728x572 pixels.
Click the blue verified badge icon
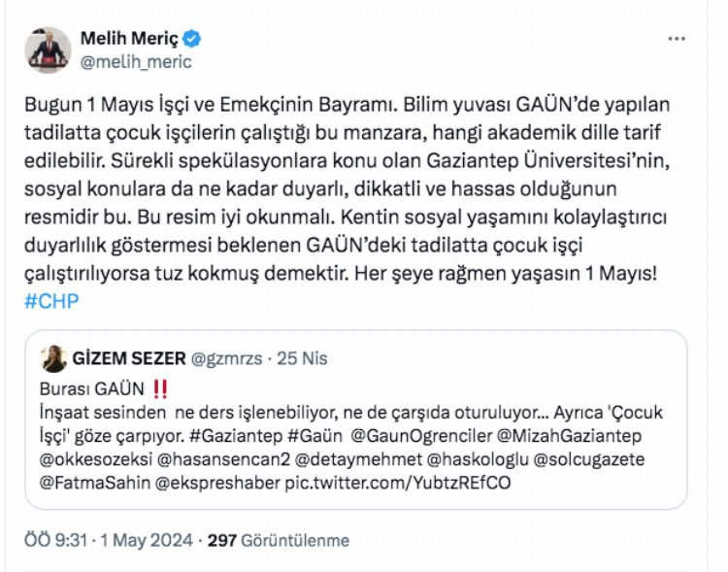192,39
